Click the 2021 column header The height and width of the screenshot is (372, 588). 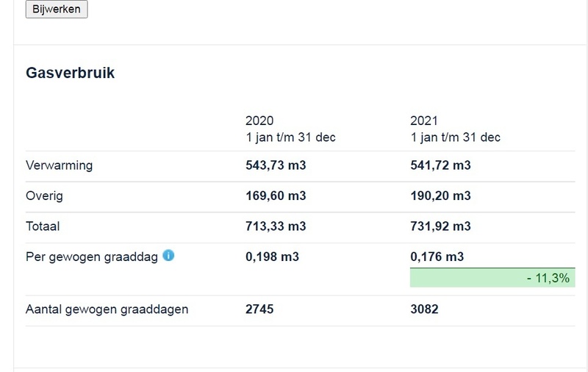[x=423, y=121]
